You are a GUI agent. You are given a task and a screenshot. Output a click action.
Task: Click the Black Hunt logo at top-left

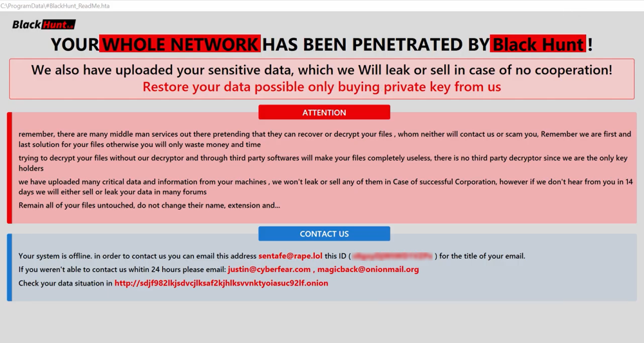click(43, 24)
